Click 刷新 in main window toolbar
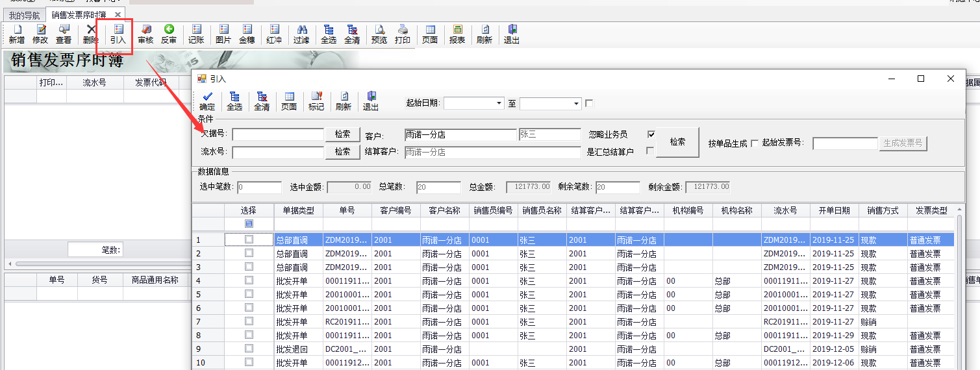Image resolution: width=980 pixels, height=370 pixels. (x=484, y=34)
